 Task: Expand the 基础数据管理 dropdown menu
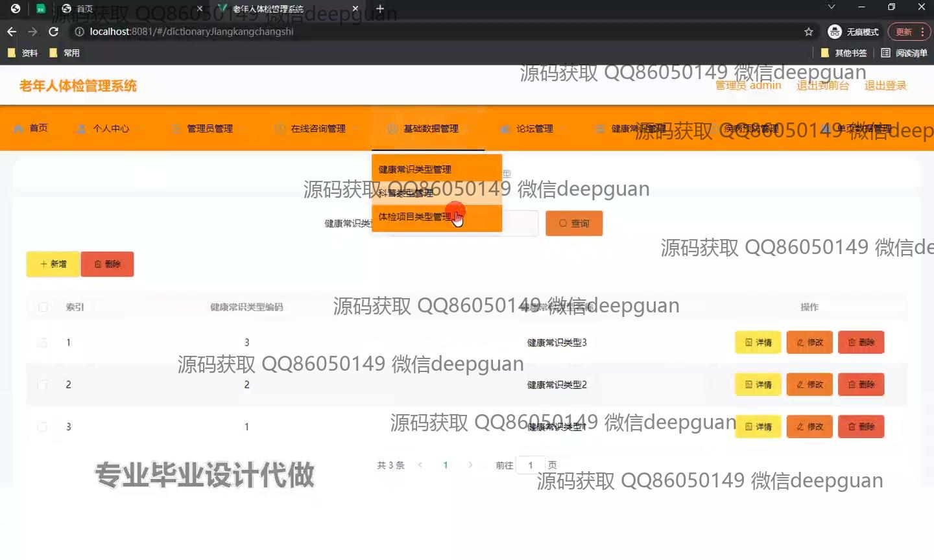click(x=430, y=128)
